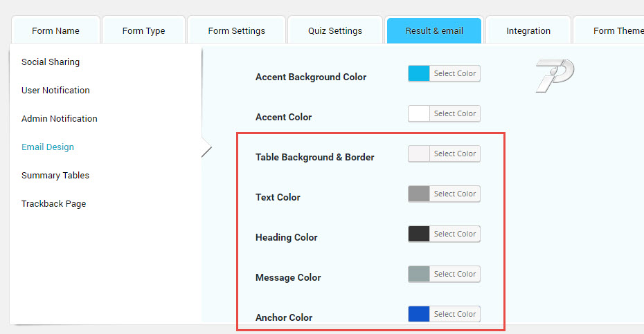This screenshot has height=334, width=644.
Task: Open Social Sharing in the sidebar
Action: [51, 62]
